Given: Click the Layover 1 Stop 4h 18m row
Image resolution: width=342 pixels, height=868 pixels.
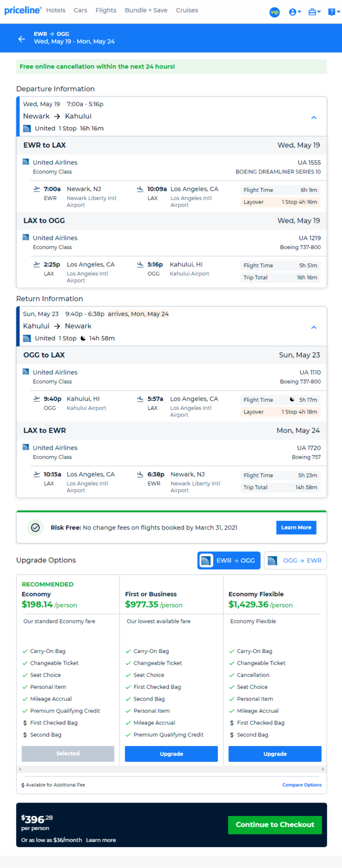Looking at the screenshot, I should click(x=280, y=412).
